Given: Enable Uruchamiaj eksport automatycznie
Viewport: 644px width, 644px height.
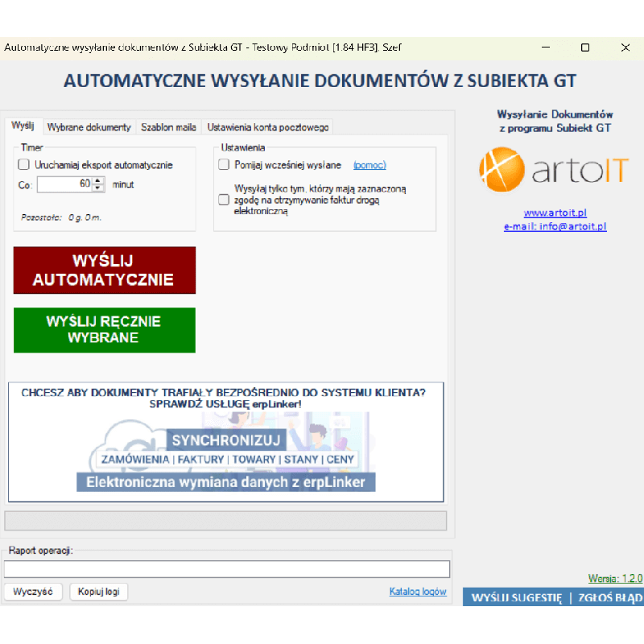Looking at the screenshot, I should tap(23, 164).
